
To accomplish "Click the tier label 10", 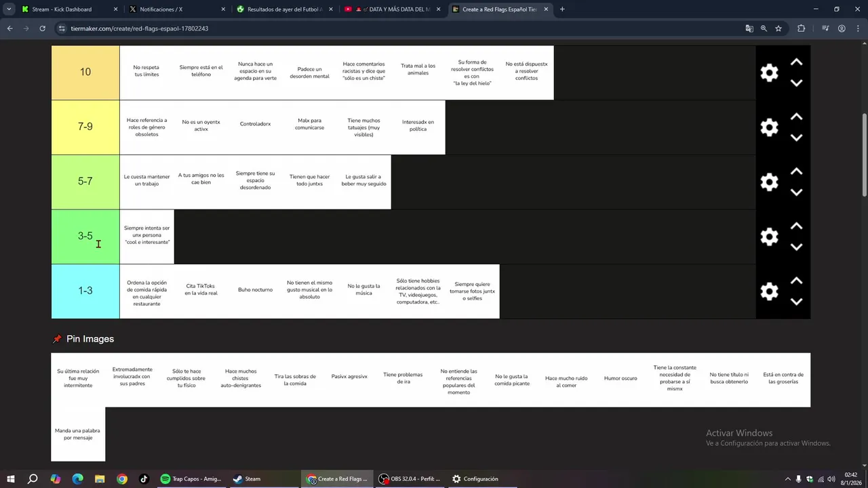I will pos(85,72).
